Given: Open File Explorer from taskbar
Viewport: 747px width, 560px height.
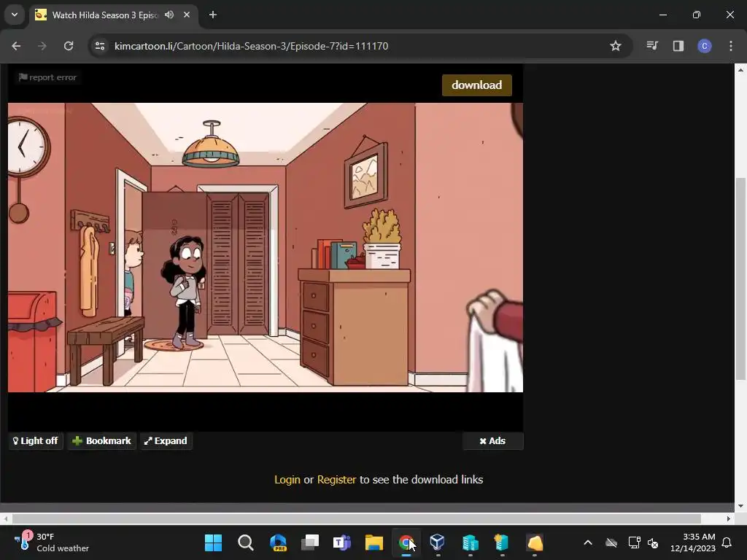Looking at the screenshot, I should tap(374, 542).
